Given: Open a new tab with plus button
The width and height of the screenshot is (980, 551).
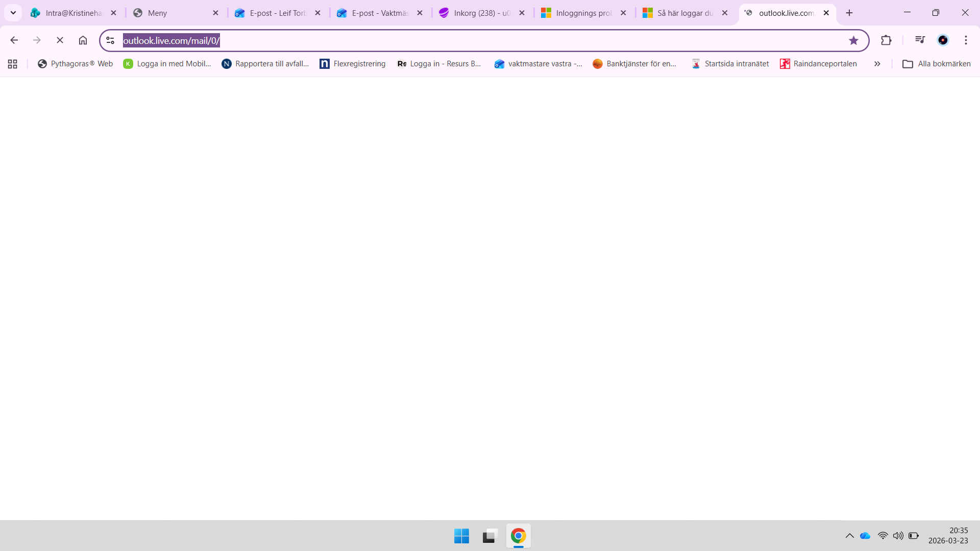Looking at the screenshot, I should coord(849,13).
